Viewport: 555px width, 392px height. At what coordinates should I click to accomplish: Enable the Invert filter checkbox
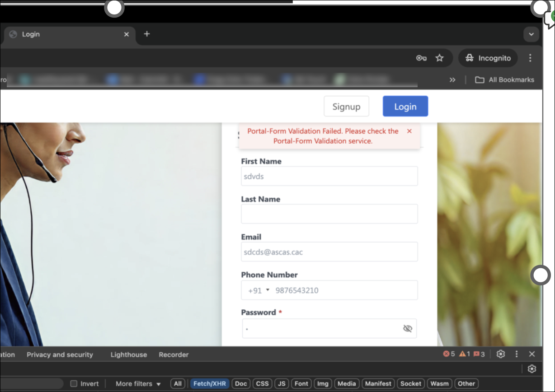pyautogui.click(x=74, y=384)
